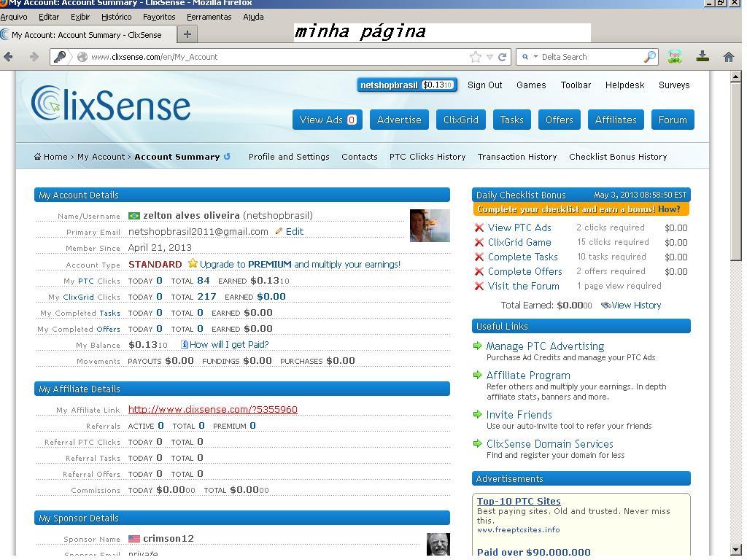Click the Sign Out link
Screen dimensions: 747x560
pyautogui.click(x=484, y=85)
